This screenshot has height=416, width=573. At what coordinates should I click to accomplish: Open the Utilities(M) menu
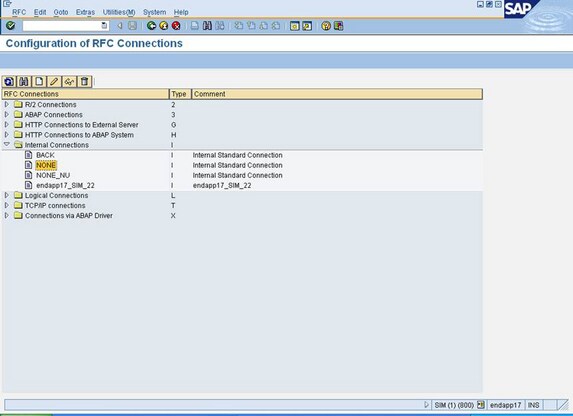pyautogui.click(x=119, y=12)
